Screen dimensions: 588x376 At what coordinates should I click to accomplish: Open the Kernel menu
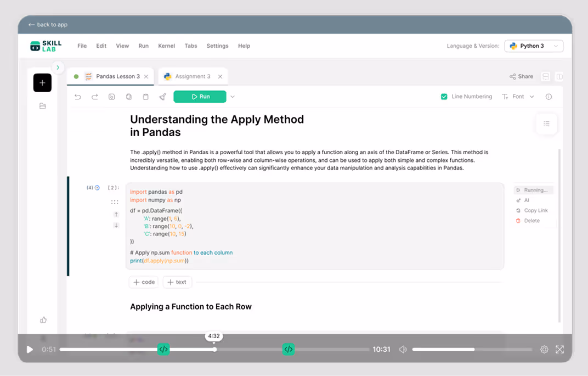point(166,46)
